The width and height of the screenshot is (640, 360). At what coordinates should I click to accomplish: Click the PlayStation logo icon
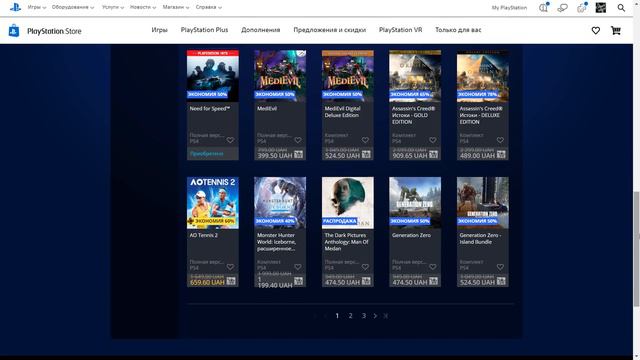[x=15, y=7]
